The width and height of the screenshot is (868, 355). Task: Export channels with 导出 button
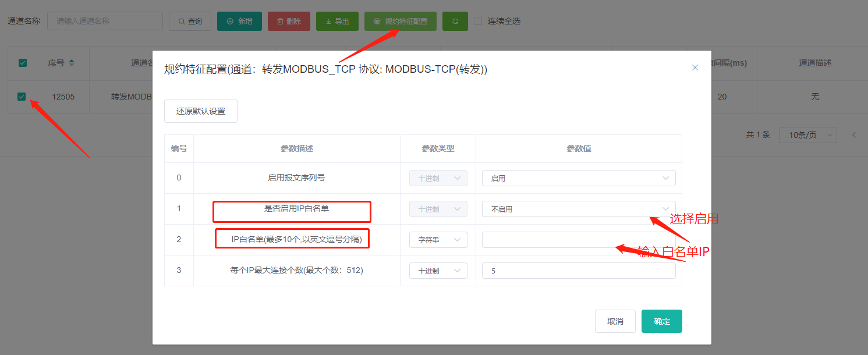(337, 22)
